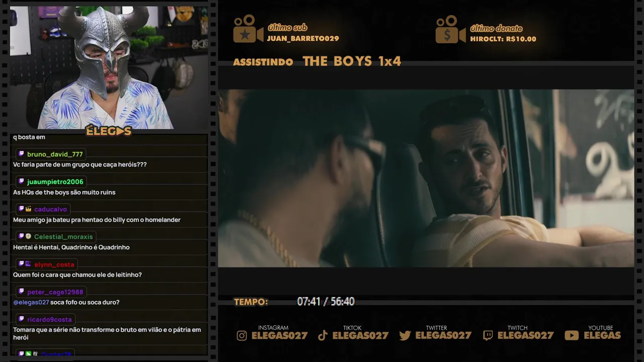The image size is (644, 362).
Task: Click the Instagram logo icon
Action: [242, 336]
